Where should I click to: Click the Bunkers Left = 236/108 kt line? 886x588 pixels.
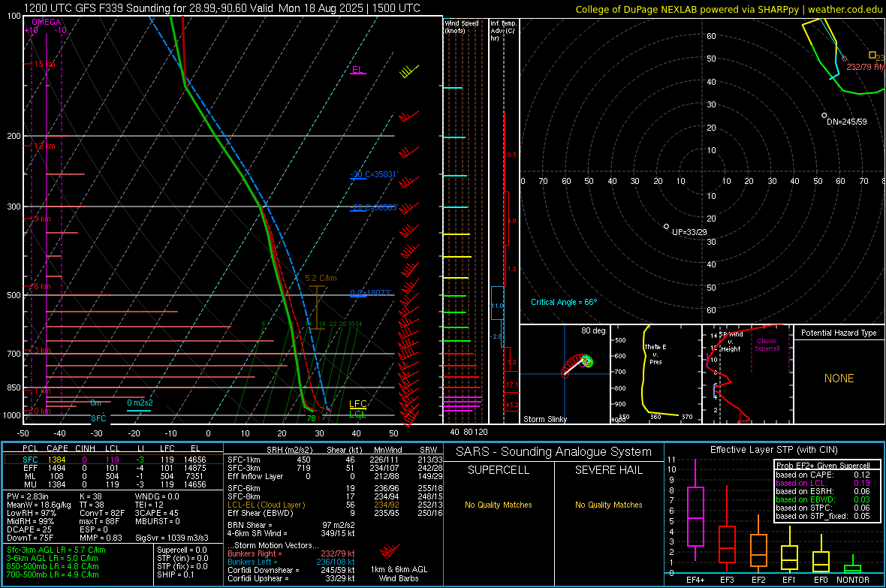click(291, 562)
